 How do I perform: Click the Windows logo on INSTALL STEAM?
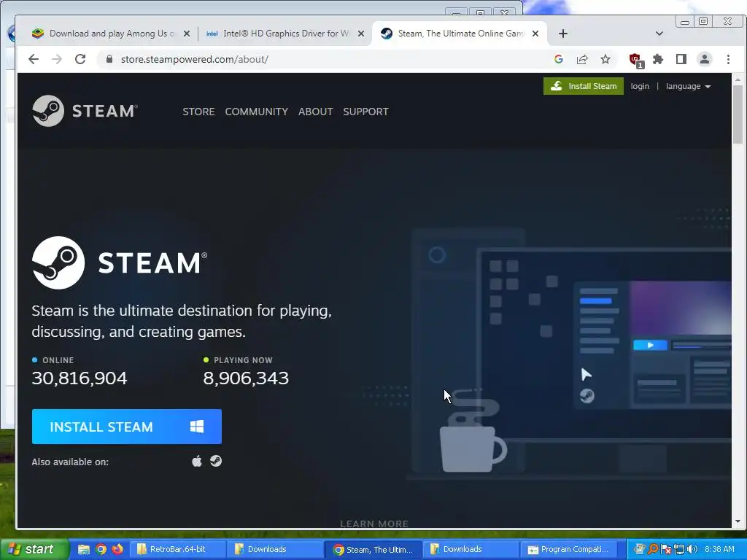coord(197,426)
